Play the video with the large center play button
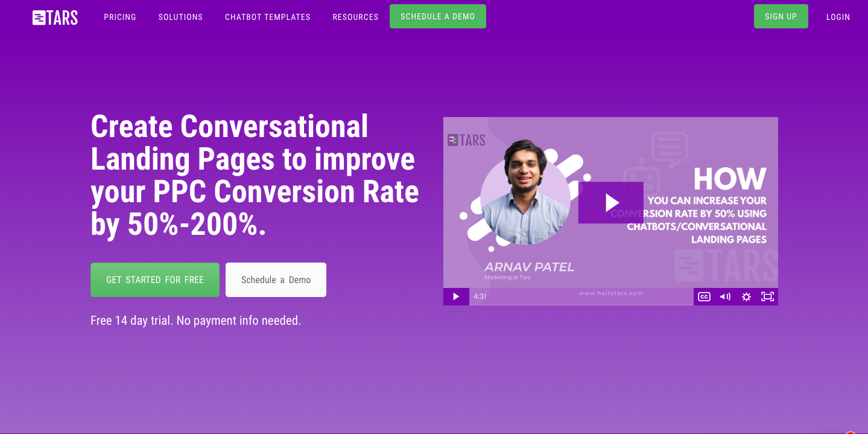The width and height of the screenshot is (868, 434). tap(611, 202)
